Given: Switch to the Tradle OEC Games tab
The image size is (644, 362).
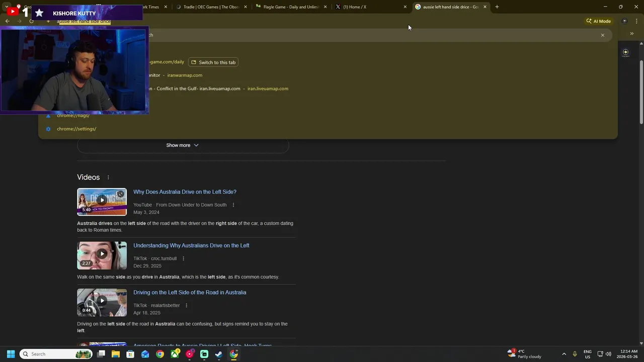Looking at the screenshot, I should pyautogui.click(x=211, y=7).
